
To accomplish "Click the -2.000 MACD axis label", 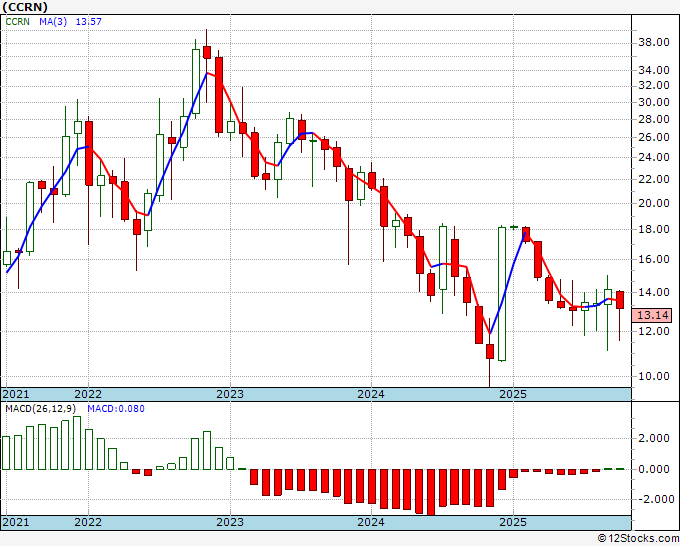I will coord(654,499).
